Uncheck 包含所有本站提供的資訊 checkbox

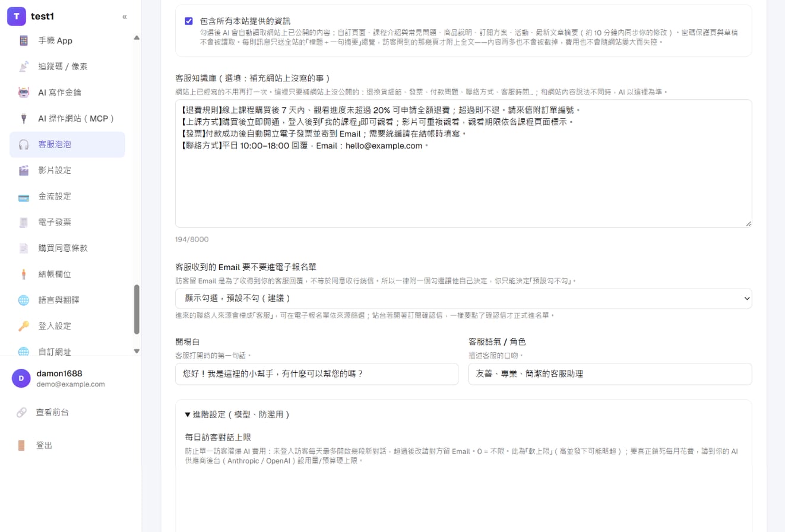[x=189, y=21]
